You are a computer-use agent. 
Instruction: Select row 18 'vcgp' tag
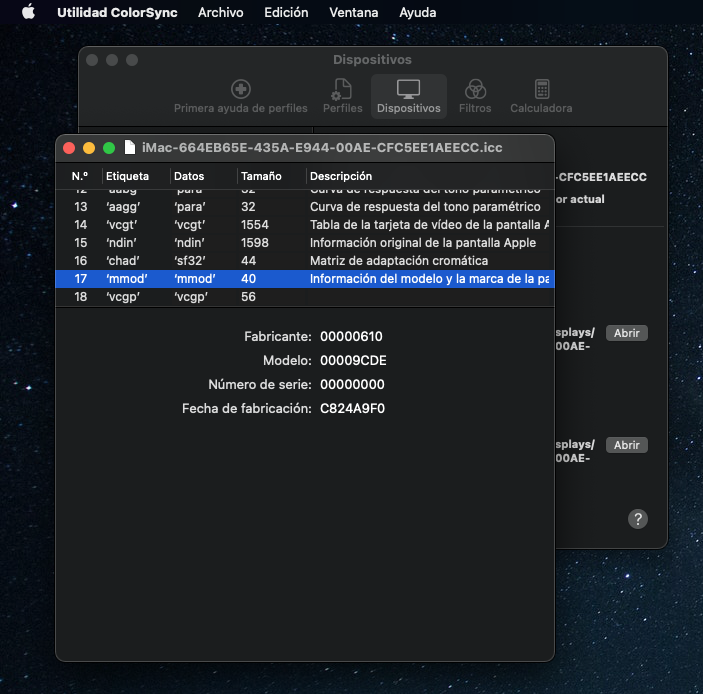305,296
